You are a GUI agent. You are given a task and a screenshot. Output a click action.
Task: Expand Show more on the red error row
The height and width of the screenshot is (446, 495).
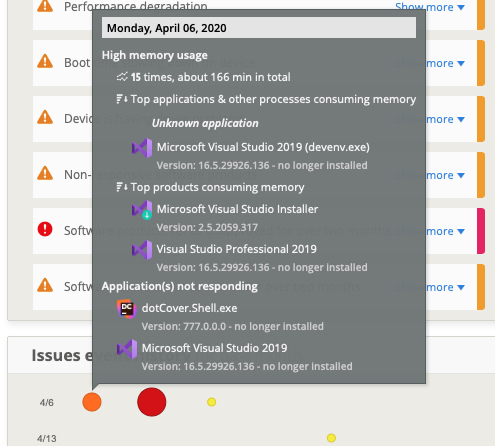pyautogui.click(x=430, y=231)
